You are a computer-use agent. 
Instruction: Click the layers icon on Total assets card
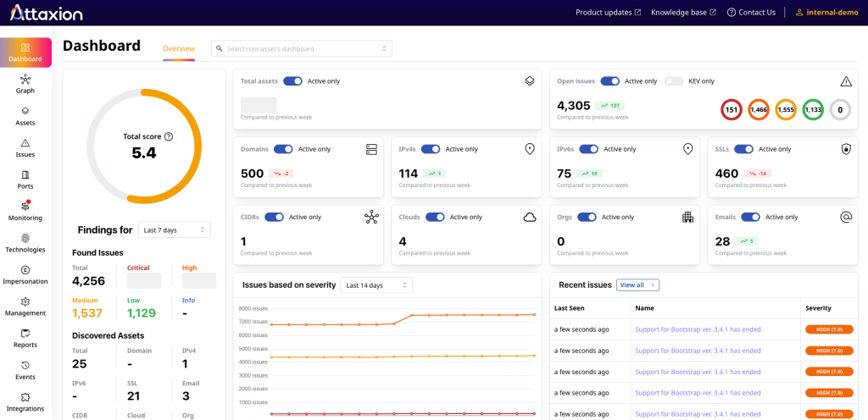530,81
